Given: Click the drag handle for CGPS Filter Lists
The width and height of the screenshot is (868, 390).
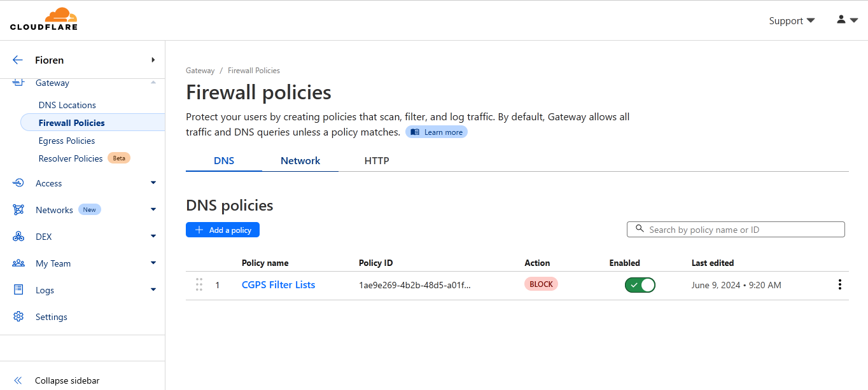Looking at the screenshot, I should 199,284.
